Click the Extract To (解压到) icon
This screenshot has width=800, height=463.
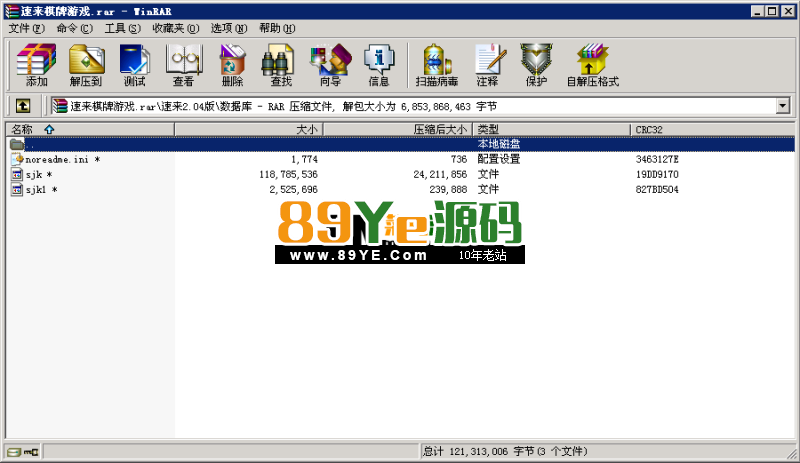pyautogui.click(x=86, y=64)
